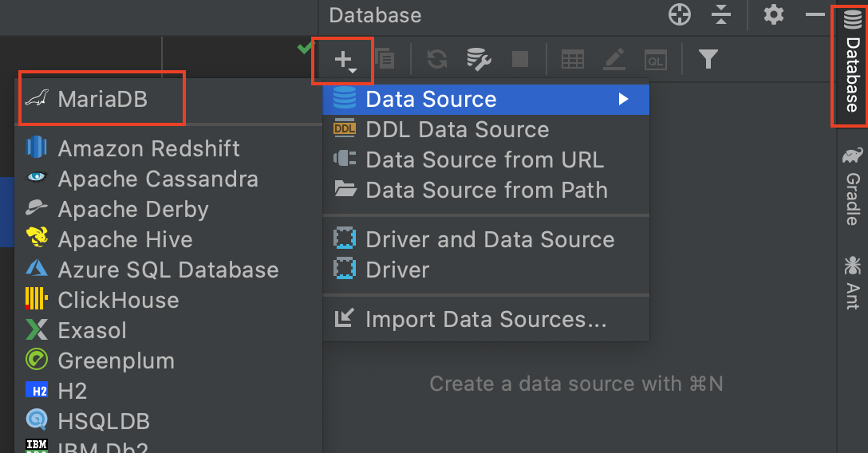The height and width of the screenshot is (453, 868).
Task: Open Database panel gear settings
Action: coord(773,14)
